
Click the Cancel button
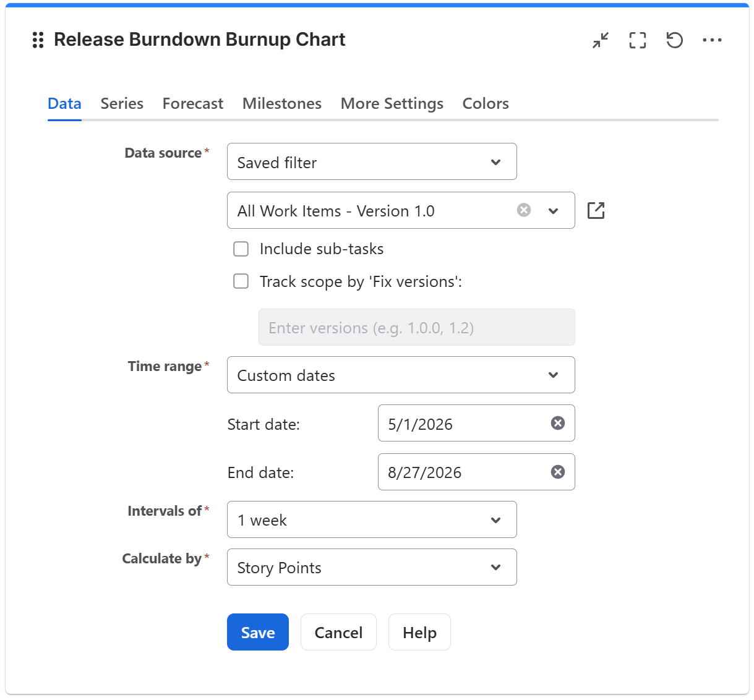(x=338, y=632)
